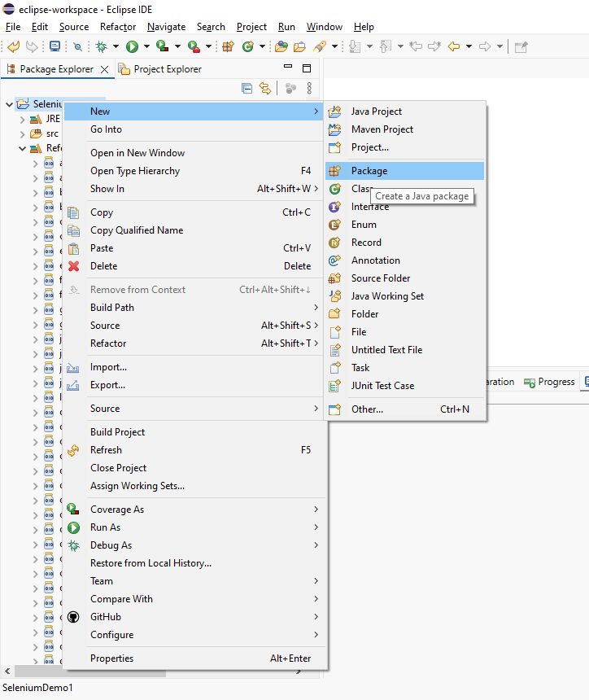Click the New Java Class toolbar icon
The height and width of the screenshot is (700, 589).
pyautogui.click(x=248, y=46)
